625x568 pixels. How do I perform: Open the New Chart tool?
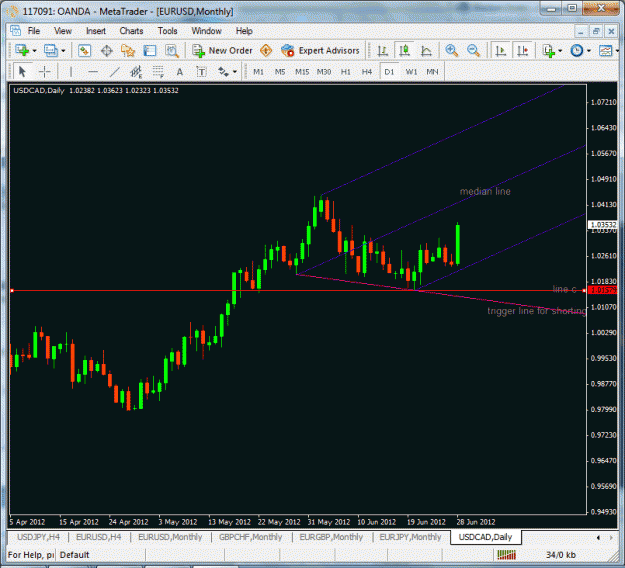pos(22,51)
